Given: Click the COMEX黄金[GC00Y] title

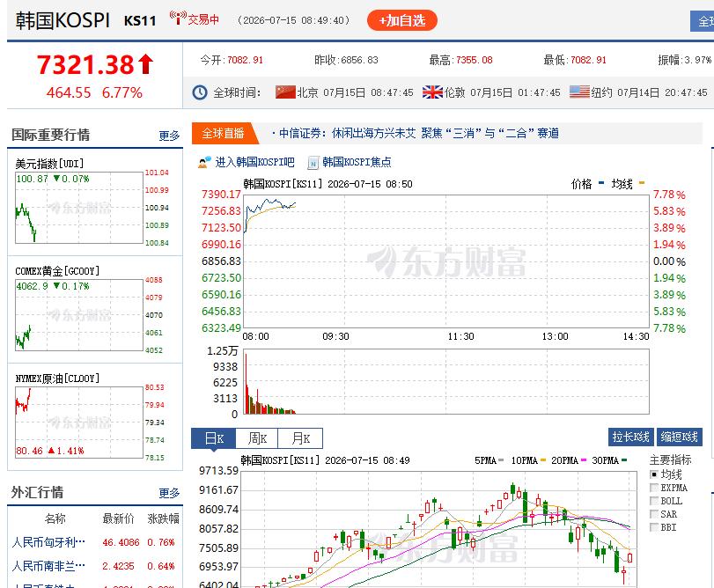Looking at the screenshot, I should [57, 271].
